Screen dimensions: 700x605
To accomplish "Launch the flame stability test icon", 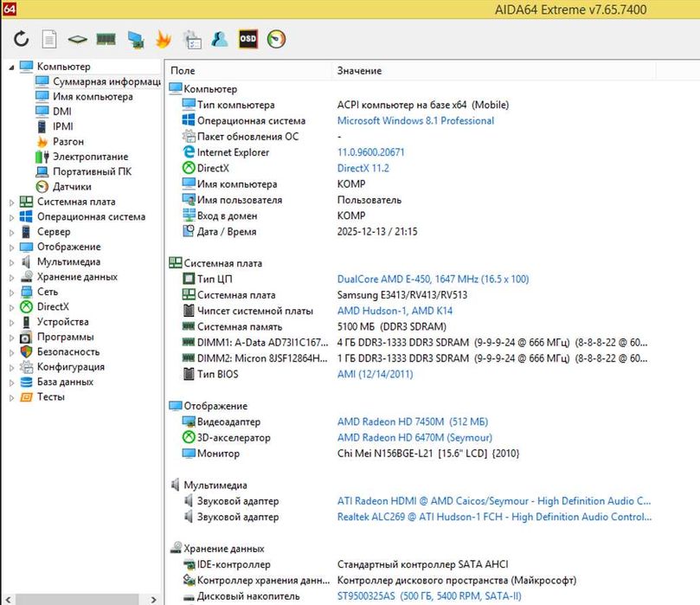I will [164, 39].
